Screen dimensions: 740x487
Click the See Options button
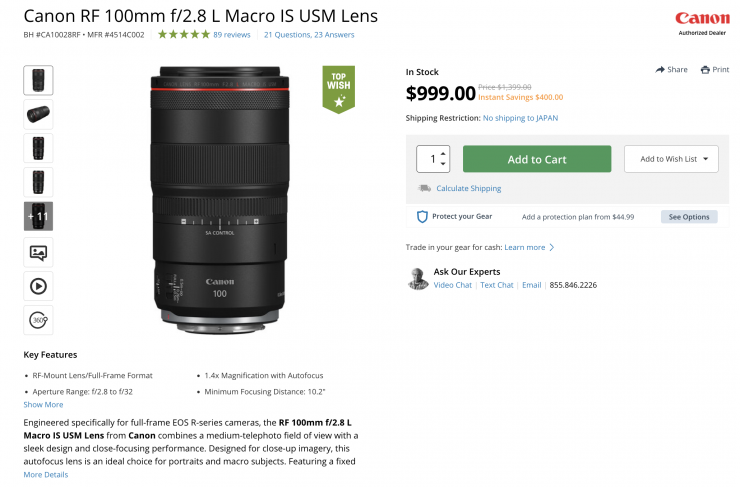point(688,217)
